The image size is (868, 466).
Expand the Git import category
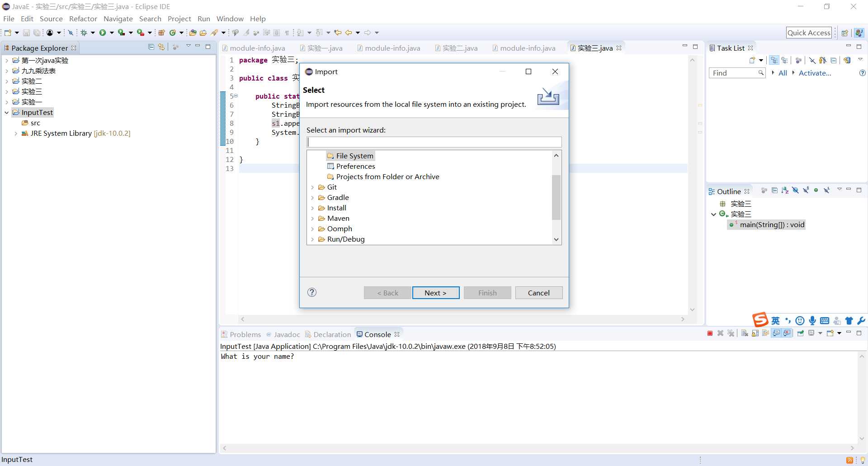coord(312,187)
